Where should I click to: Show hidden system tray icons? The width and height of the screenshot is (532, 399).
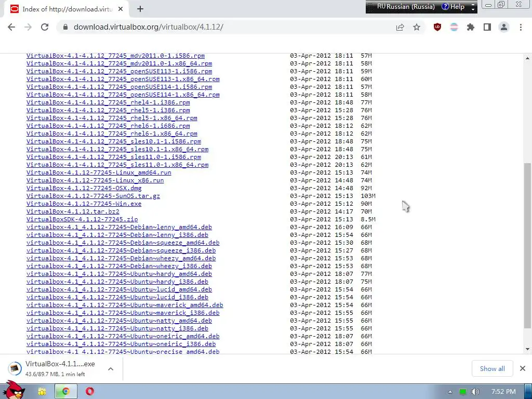pyautogui.click(x=450, y=392)
